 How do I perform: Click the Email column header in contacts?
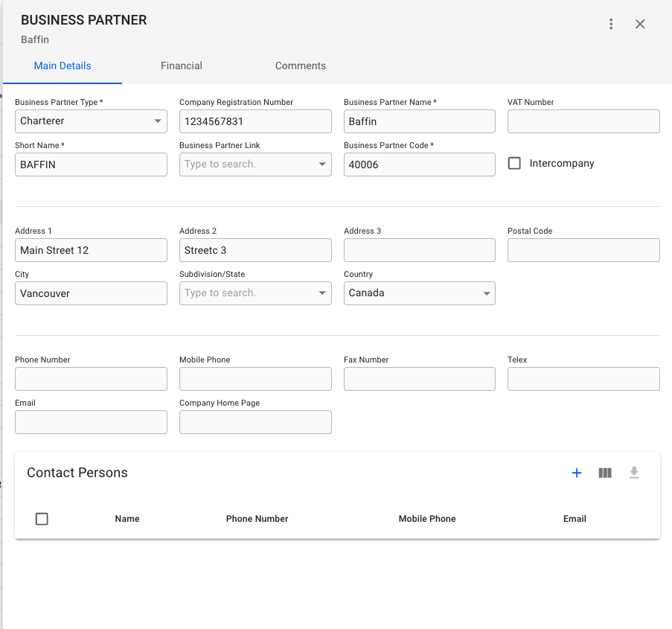point(575,519)
